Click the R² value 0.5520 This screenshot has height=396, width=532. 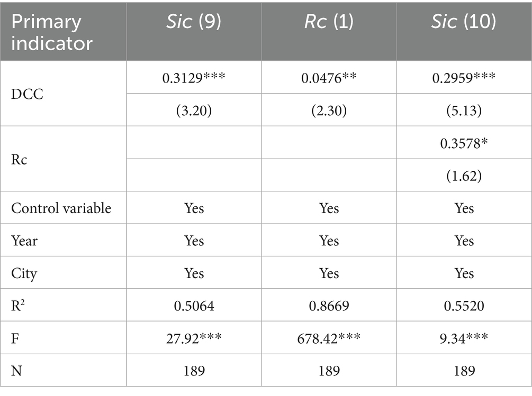click(464, 306)
